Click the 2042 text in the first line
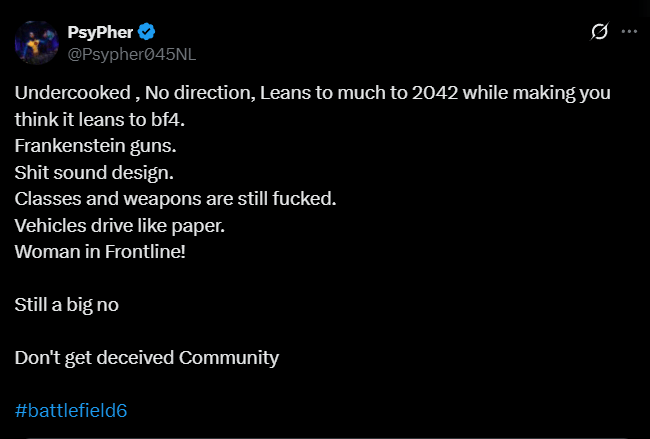The width and height of the screenshot is (650, 439). tap(435, 92)
